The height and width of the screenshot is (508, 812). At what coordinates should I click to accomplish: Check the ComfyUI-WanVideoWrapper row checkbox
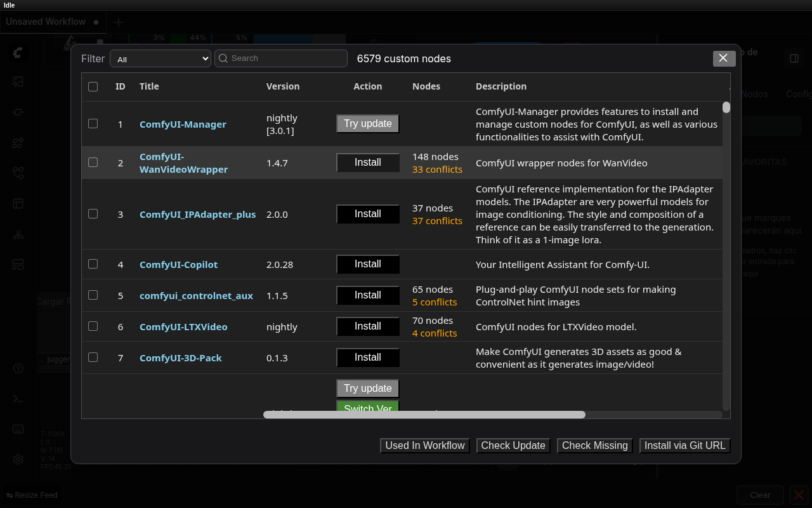[93, 162]
